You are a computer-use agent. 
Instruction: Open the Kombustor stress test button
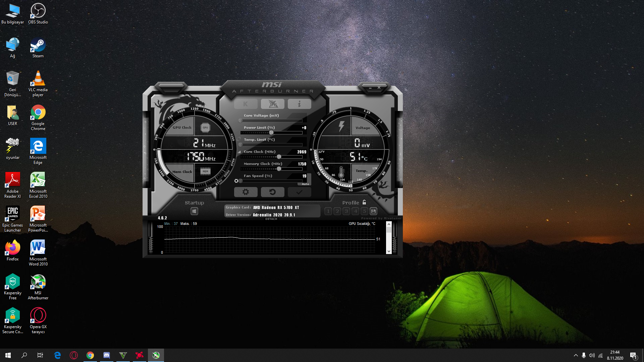coord(246,104)
